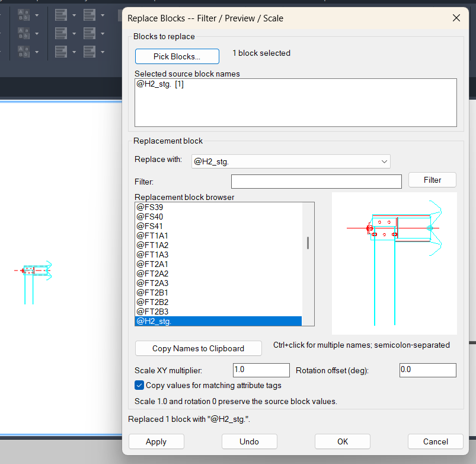Click the Filter button
476x464 pixels.
click(x=432, y=180)
